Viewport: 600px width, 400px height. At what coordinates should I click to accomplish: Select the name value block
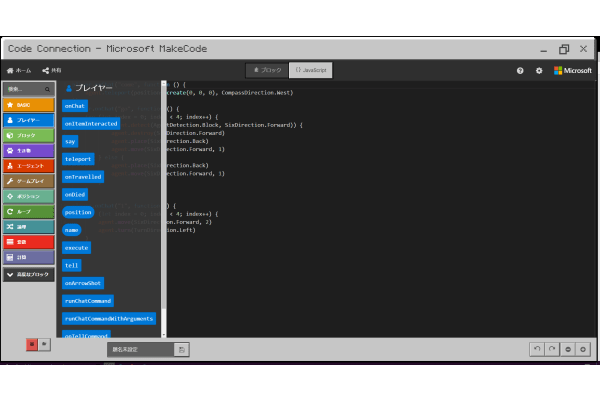[x=72, y=230]
